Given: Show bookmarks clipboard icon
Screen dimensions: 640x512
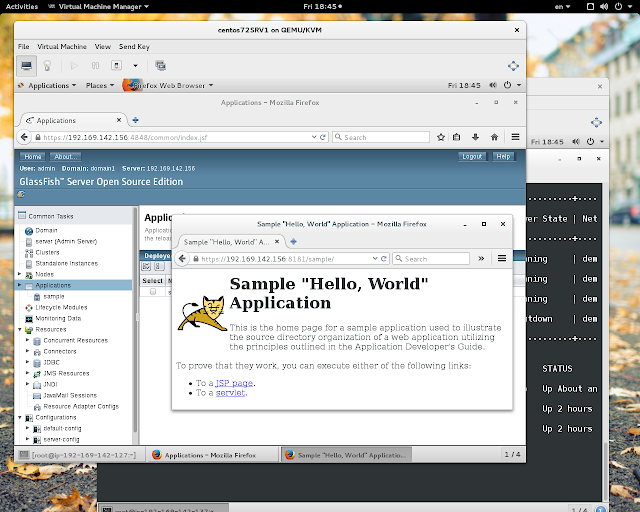Looking at the screenshot, I should tap(456, 137).
